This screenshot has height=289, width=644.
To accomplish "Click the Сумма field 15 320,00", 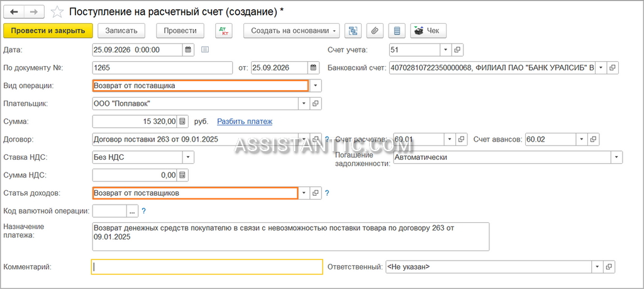I will click(x=135, y=122).
